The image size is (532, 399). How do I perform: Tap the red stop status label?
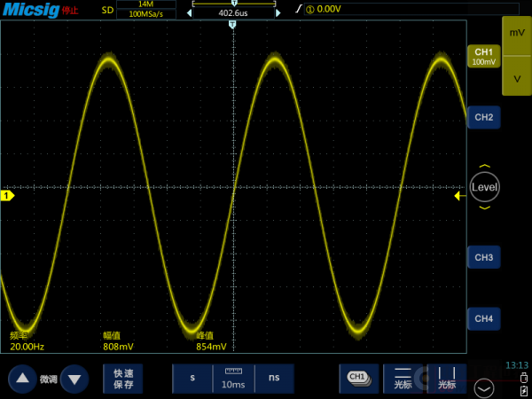point(70,10)
